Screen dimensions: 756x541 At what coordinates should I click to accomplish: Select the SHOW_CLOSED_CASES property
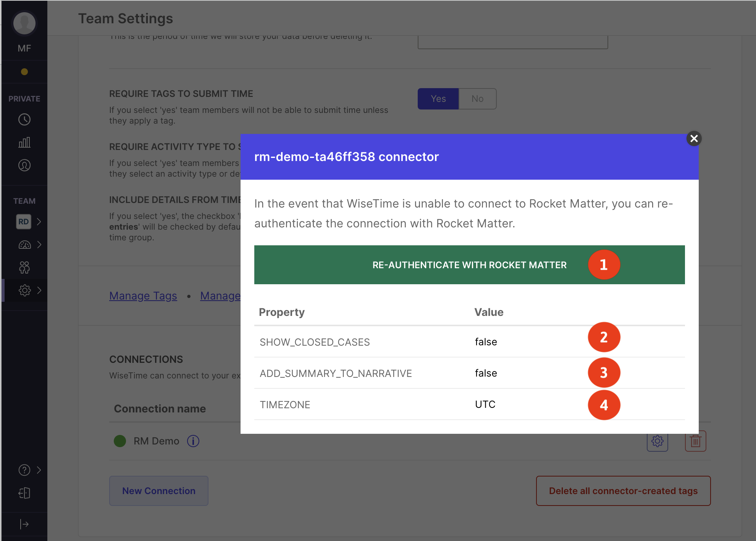point(315,342)
